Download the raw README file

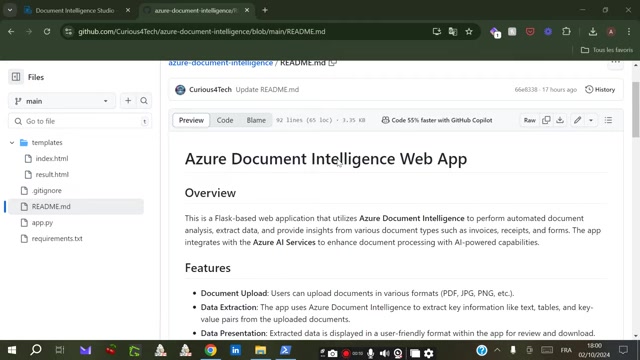(x=560, y=120)
